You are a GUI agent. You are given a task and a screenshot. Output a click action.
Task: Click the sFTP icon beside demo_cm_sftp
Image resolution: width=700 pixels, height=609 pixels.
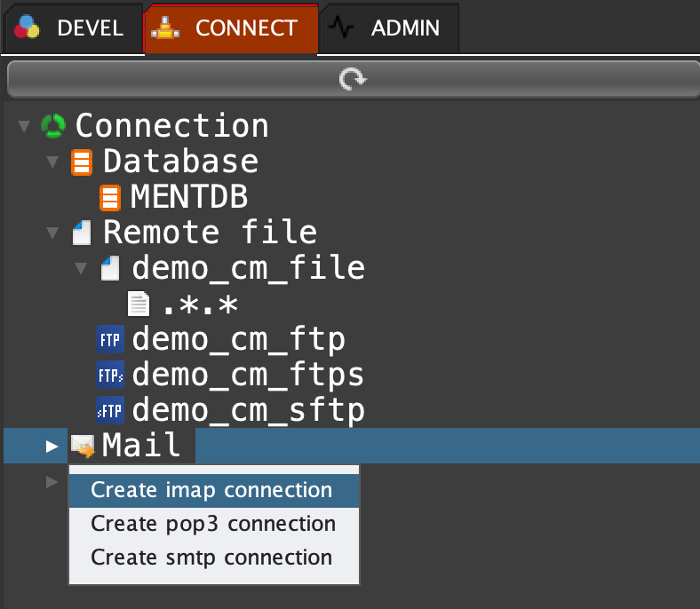109,411
